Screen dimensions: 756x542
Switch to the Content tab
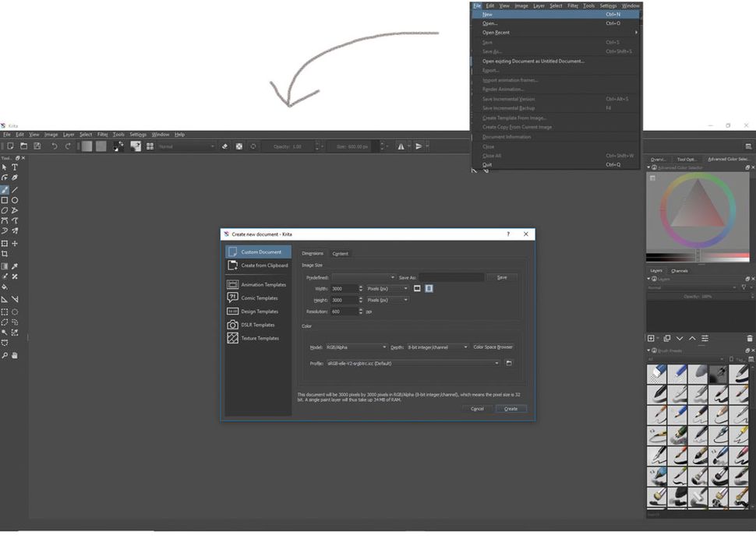coord(341,253)
